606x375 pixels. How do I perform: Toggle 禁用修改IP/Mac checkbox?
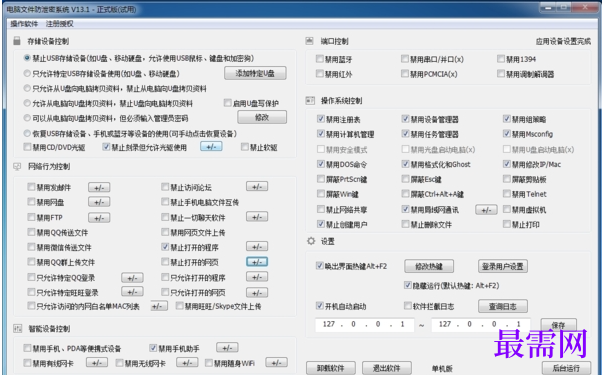tap(507, 164)
